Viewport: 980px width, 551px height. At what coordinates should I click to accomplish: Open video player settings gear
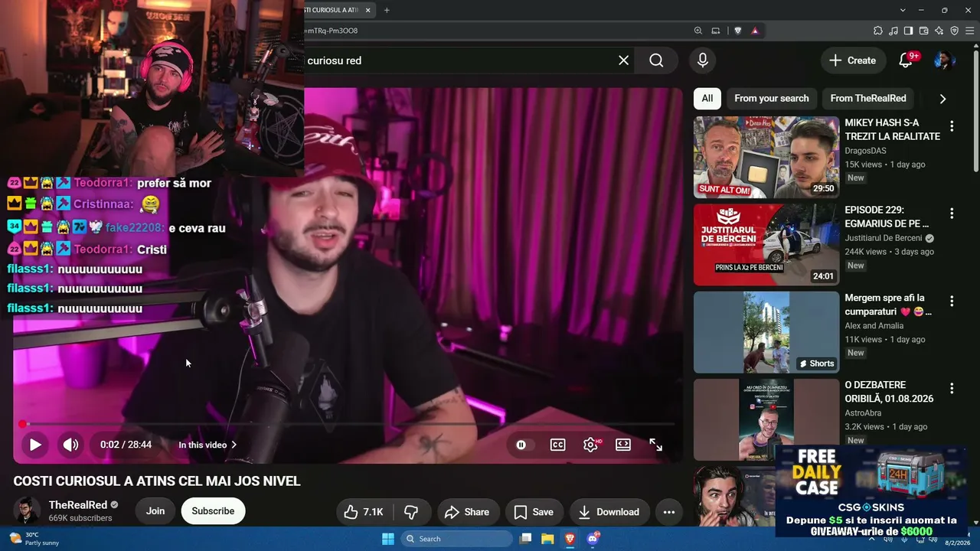[590, 445]
